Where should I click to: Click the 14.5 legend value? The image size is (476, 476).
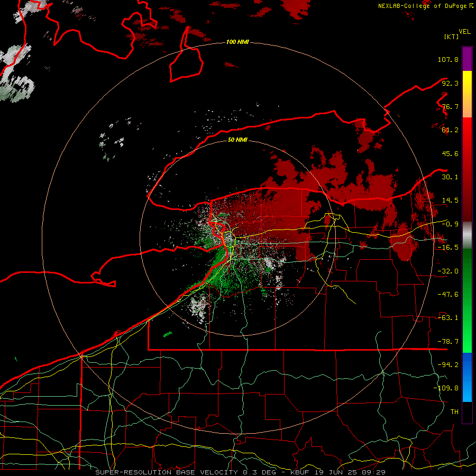click(x=450, y=200)
